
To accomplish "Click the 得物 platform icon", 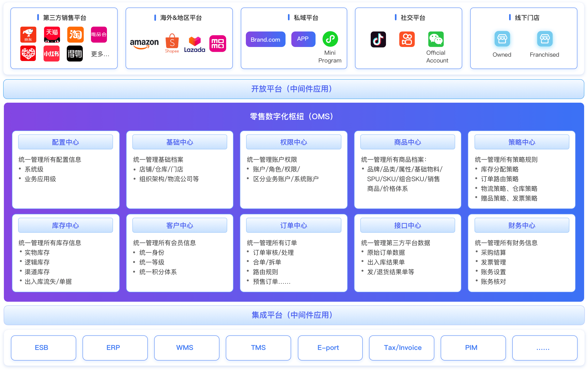I will click(75, 53).
